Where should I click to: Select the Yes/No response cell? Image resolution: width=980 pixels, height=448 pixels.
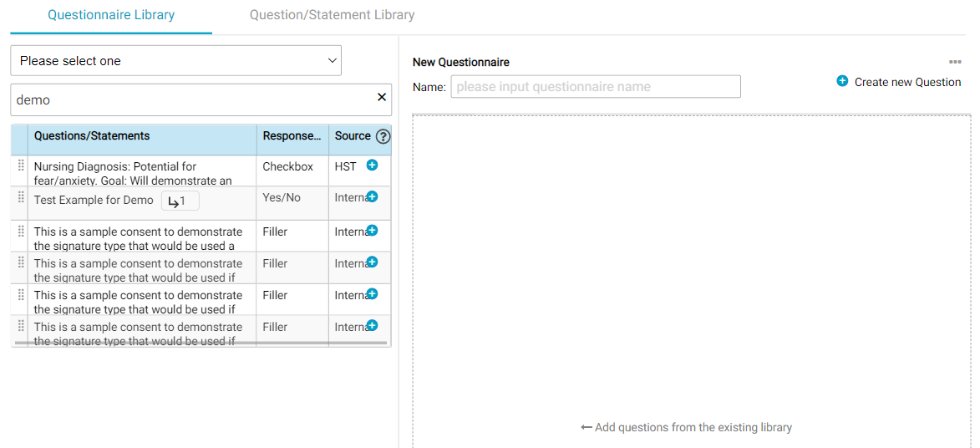click(282, 198)
